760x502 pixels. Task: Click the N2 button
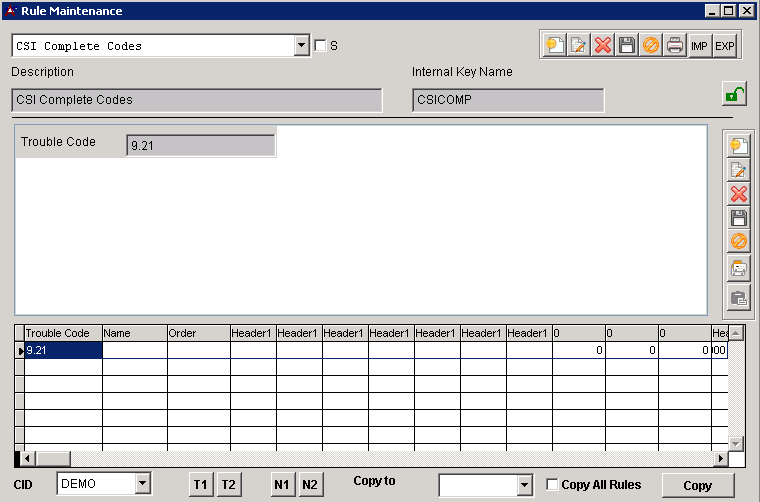click(310, 485)
